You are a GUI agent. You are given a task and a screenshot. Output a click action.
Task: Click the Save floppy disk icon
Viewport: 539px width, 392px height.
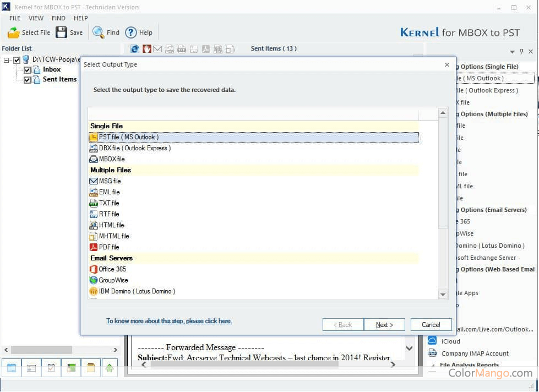point(62,32)
